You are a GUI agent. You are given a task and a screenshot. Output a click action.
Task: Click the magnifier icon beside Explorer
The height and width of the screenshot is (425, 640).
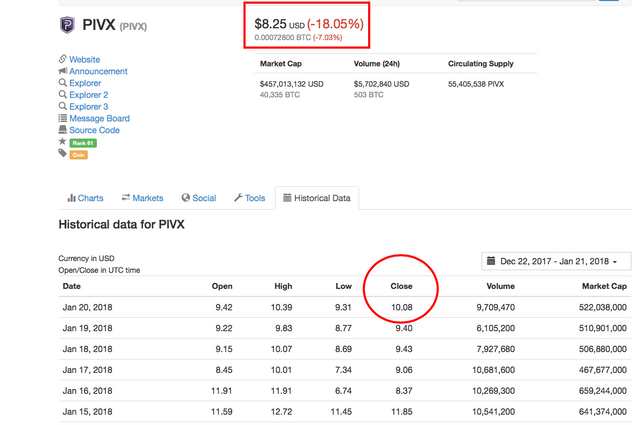(62, 82)
